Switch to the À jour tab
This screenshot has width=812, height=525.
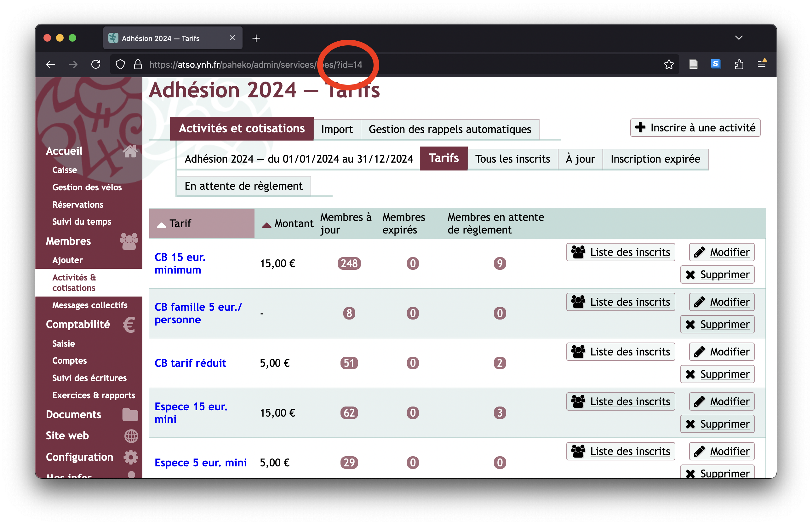pos(580,159)
